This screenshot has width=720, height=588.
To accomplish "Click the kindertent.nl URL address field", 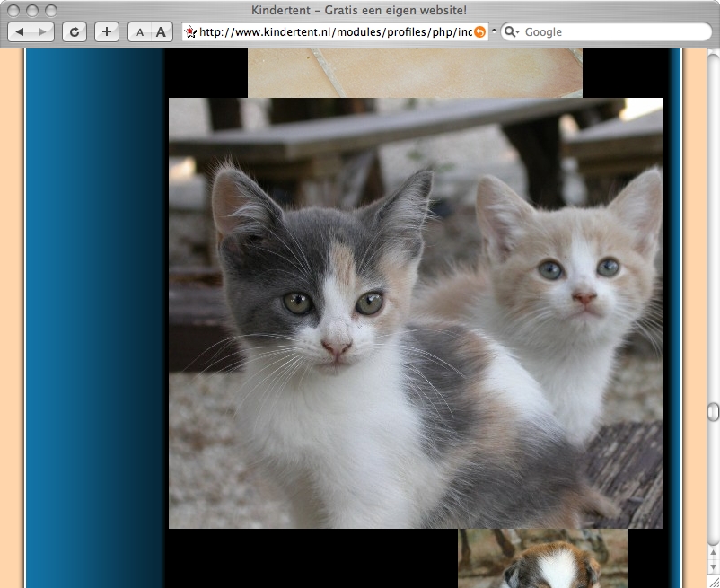I will pos(332,32).
